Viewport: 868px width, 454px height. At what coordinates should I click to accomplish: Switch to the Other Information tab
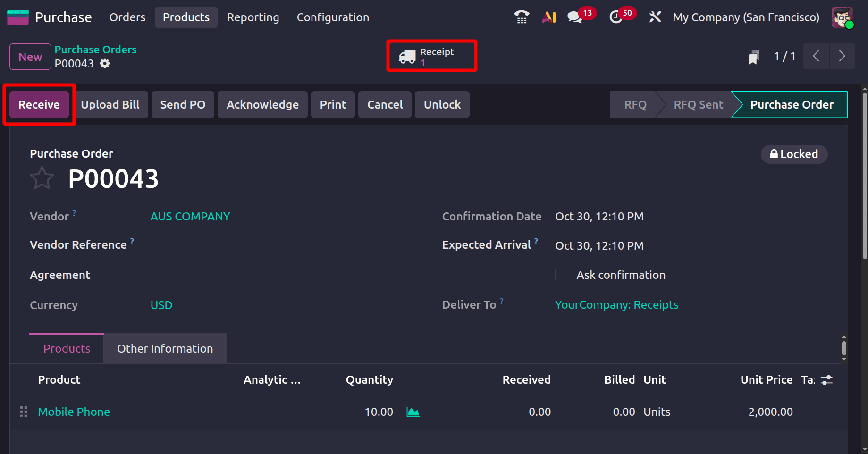point(165,348)
